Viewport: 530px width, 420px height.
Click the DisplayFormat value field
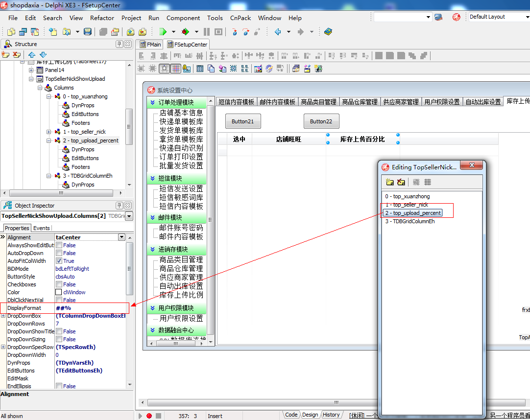(x=91, y=308)
